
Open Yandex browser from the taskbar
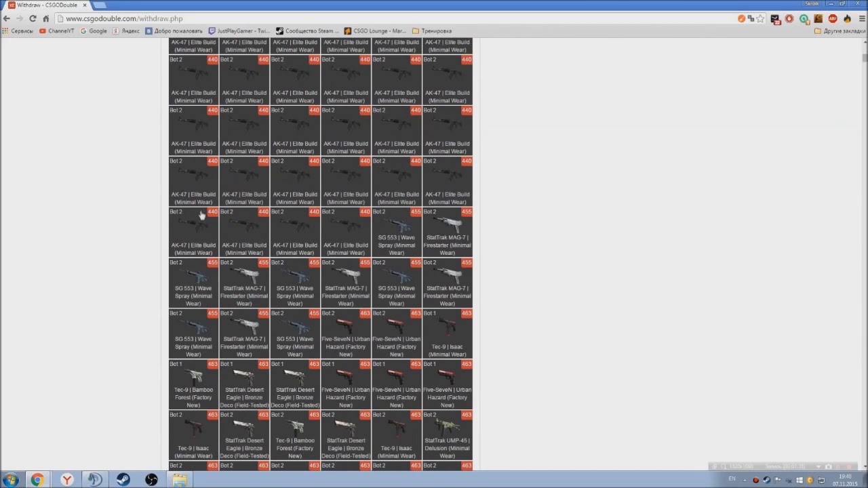coord(66,480)
